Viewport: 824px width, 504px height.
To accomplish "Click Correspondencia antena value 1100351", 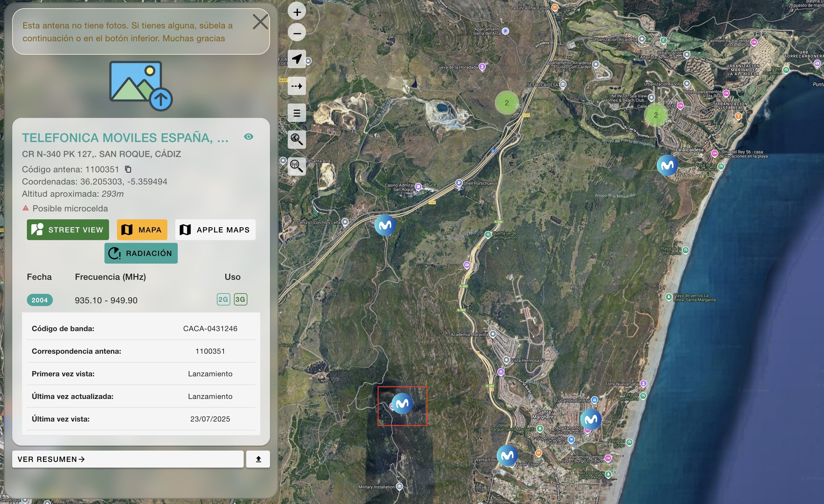I will 210,351.
